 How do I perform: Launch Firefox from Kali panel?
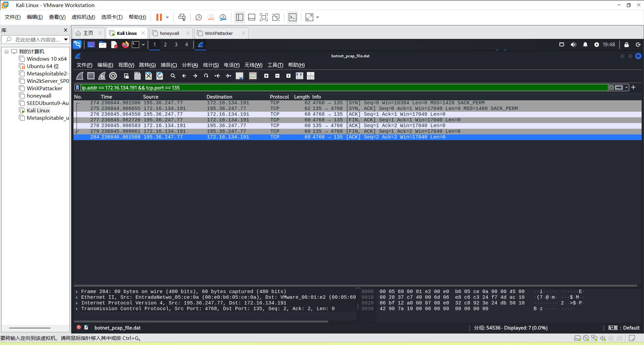(125, 45)
